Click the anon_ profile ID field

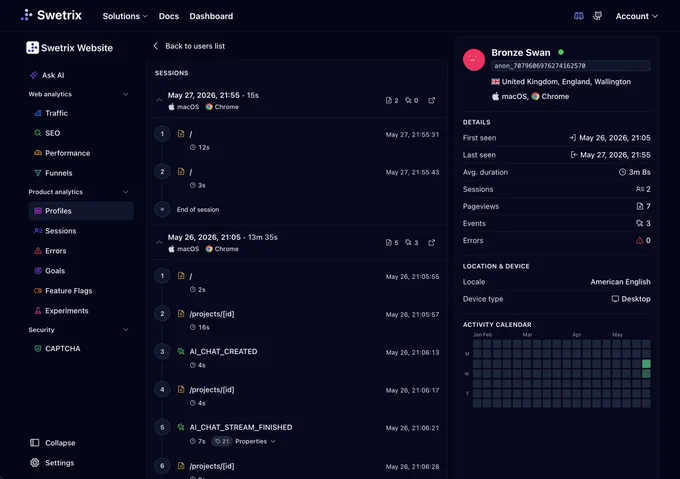571,66
